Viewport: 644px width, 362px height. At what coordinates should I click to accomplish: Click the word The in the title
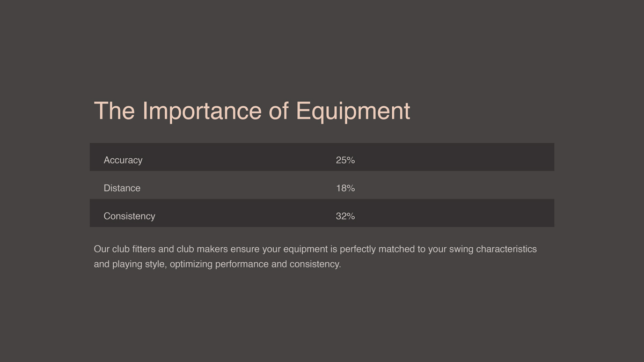click(x=114, y=111)
